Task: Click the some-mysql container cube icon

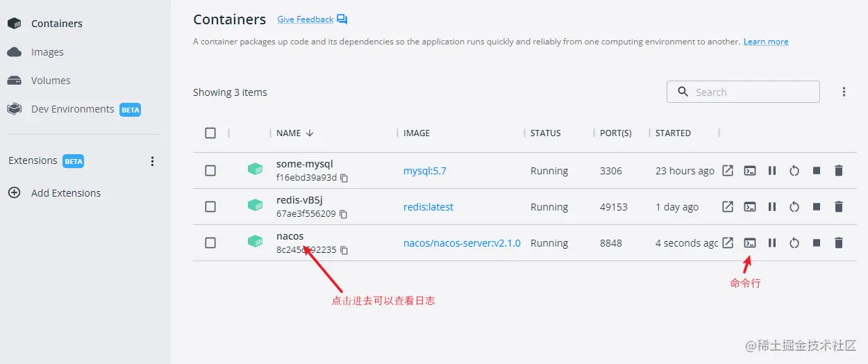Action: pyautogui.click(x=256, y=169)
